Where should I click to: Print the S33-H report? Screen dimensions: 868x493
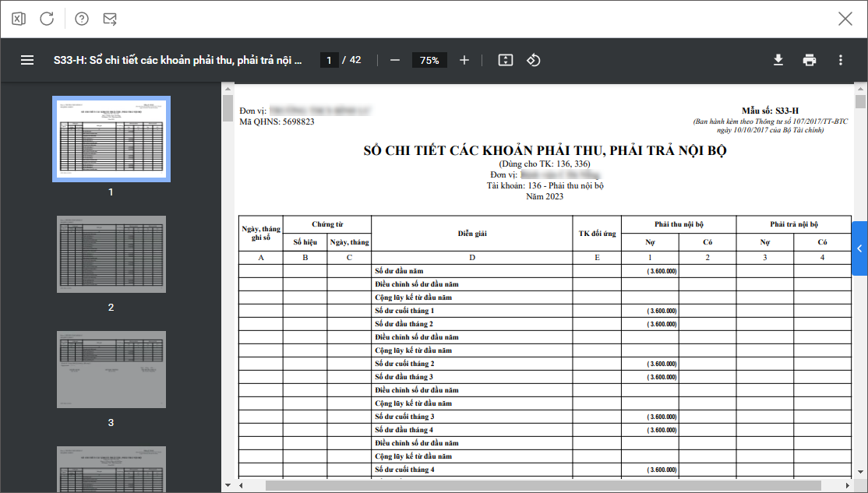click(x=809, y=59)
